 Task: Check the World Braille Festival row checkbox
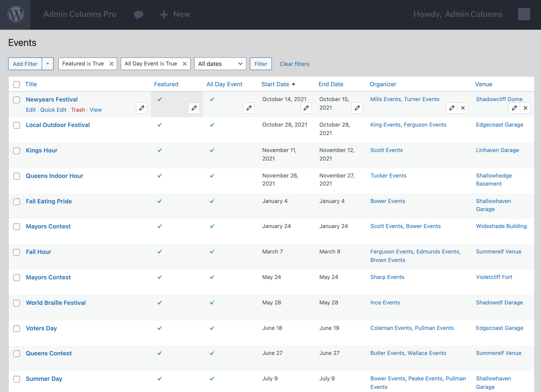click(17, 303)
